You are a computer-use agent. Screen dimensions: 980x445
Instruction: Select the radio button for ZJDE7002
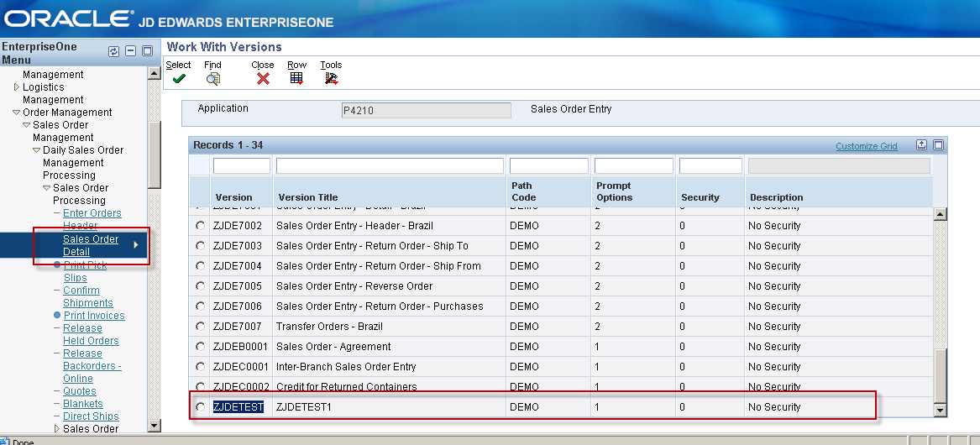click(200, 226)
